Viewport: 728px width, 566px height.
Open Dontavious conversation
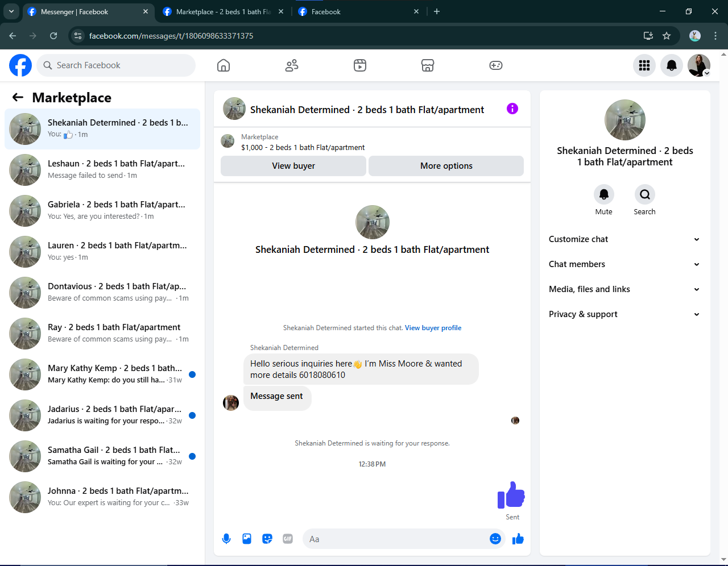102,293
